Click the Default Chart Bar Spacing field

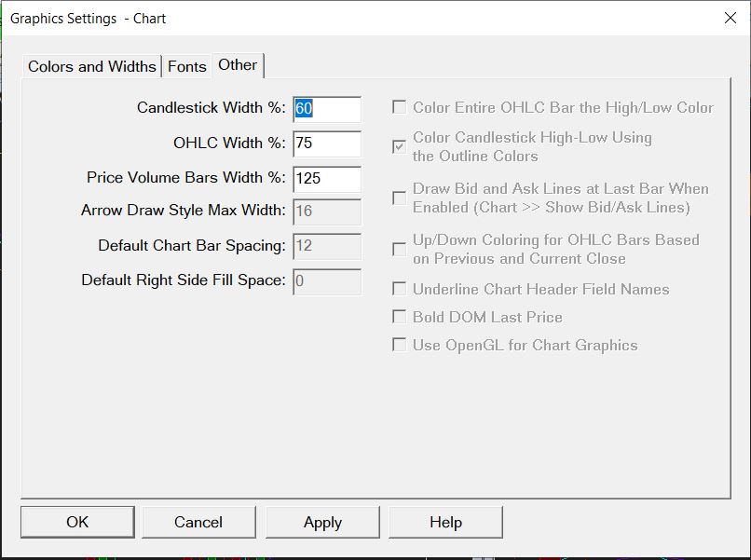(326, 246)
